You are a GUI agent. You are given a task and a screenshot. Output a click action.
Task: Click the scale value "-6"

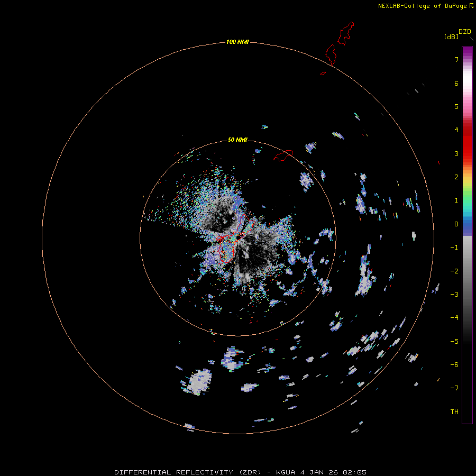click(x=454, y=365)
